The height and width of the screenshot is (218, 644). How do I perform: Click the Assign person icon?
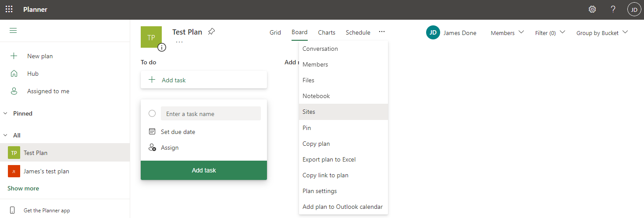pos(152,148)
